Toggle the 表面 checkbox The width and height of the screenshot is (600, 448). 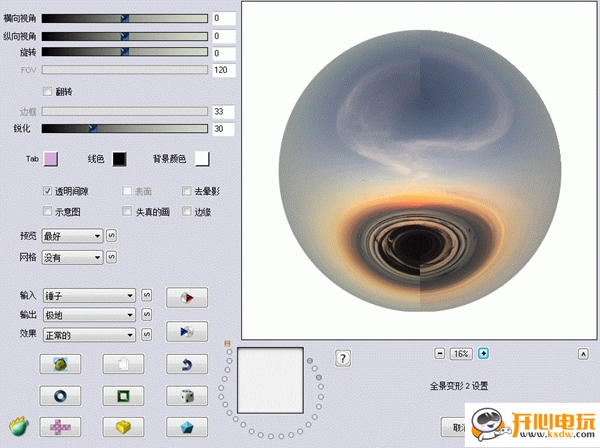point(127,191)
